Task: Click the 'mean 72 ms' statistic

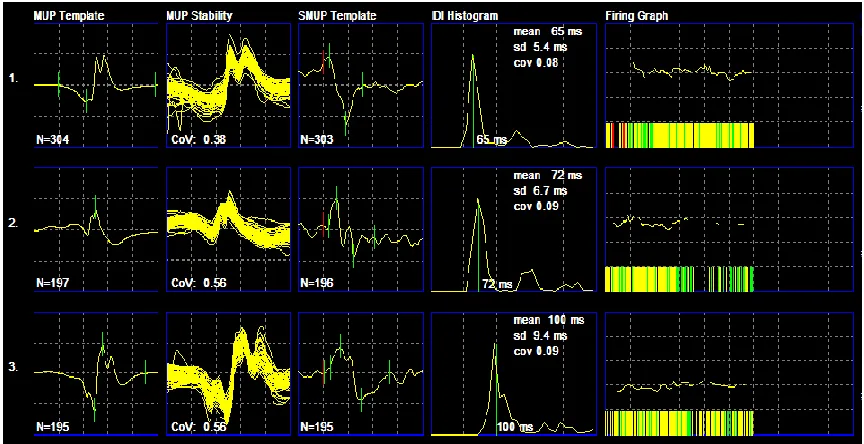Action: (547, 176)
